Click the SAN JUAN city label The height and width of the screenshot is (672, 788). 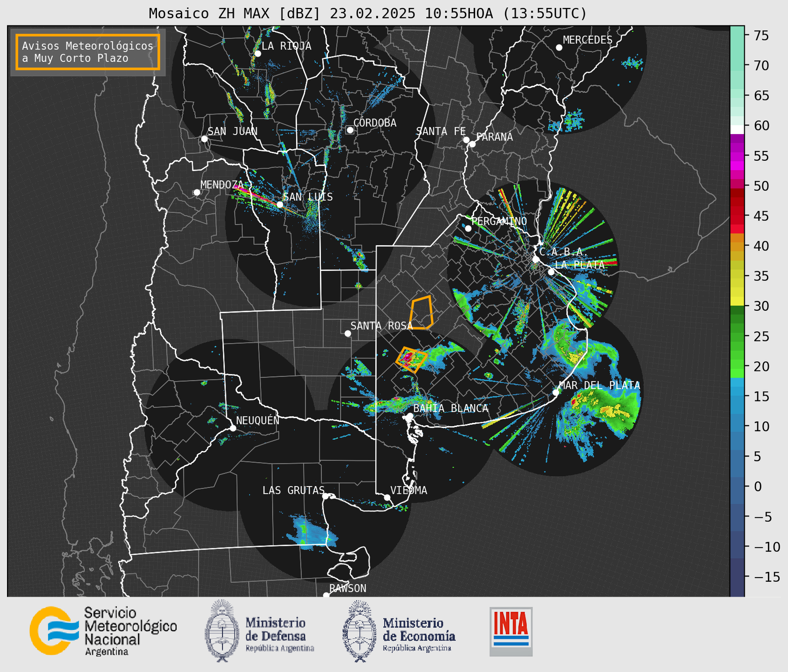tap(233, 131)
